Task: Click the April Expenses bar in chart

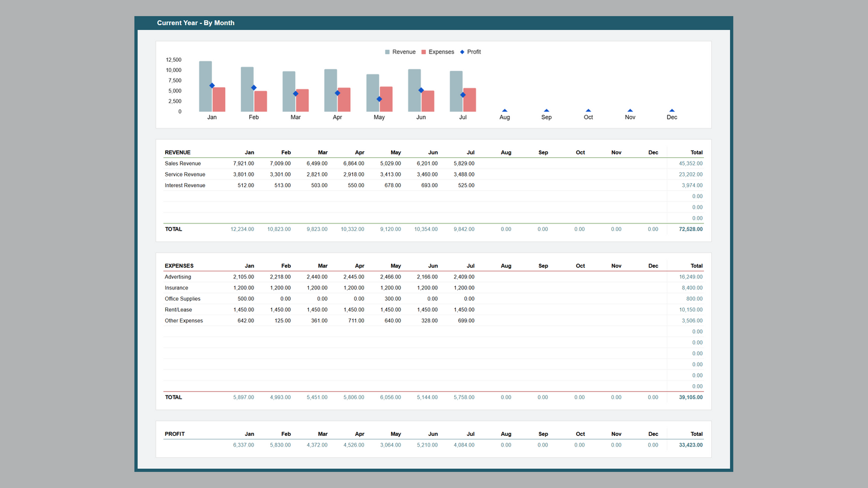Action: (x=344, y=100)
